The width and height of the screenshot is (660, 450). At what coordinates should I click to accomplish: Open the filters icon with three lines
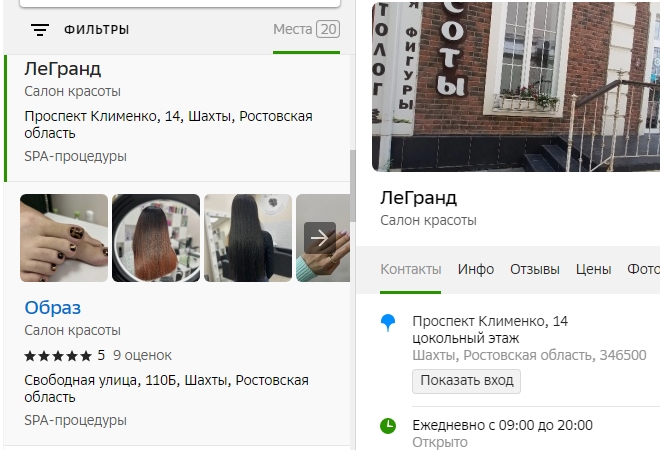40,30
